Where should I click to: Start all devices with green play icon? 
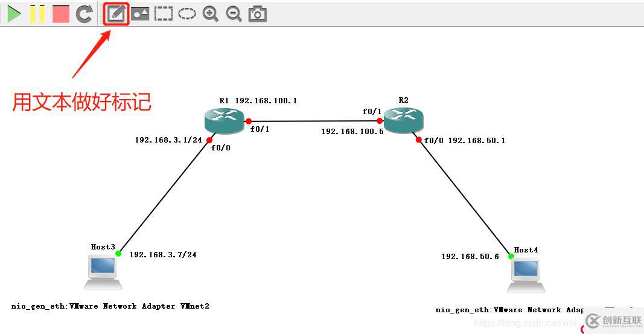14,14
